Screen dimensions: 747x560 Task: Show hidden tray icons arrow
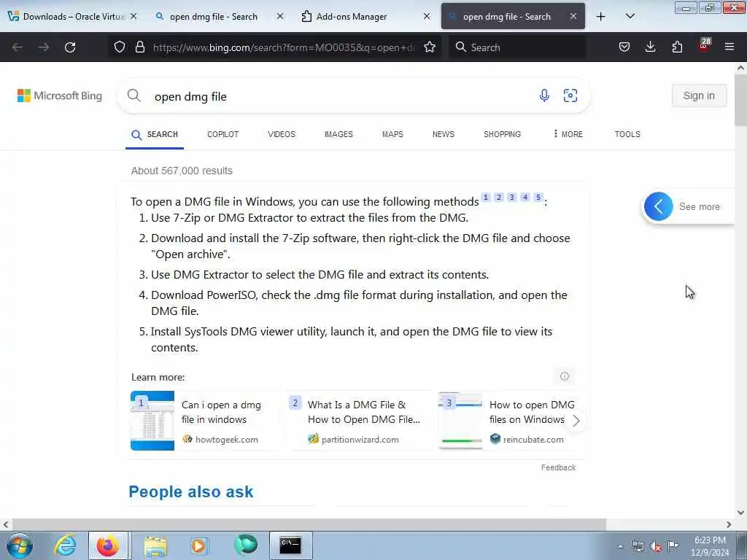(x=620, y=547)
